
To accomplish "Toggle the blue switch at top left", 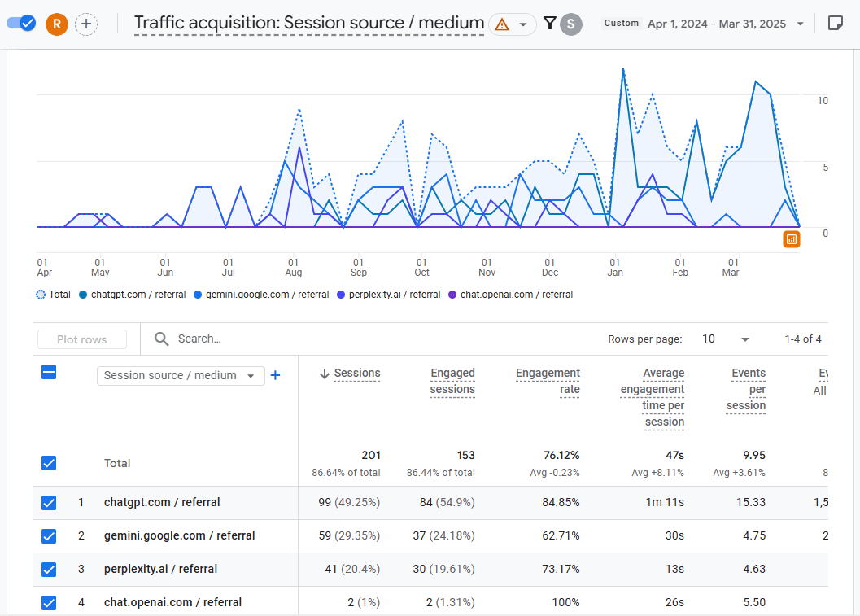I will coord(21,23).
